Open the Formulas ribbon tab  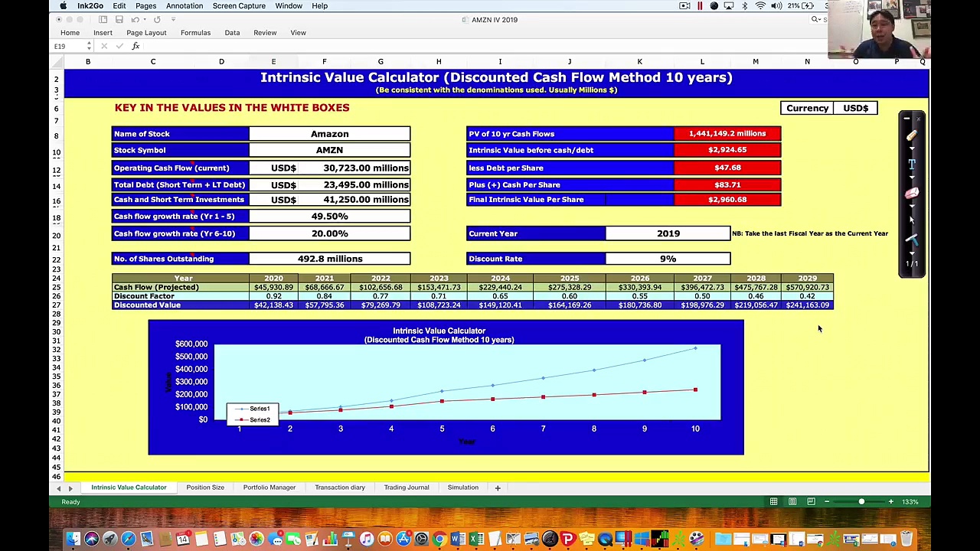pos(195,33)
